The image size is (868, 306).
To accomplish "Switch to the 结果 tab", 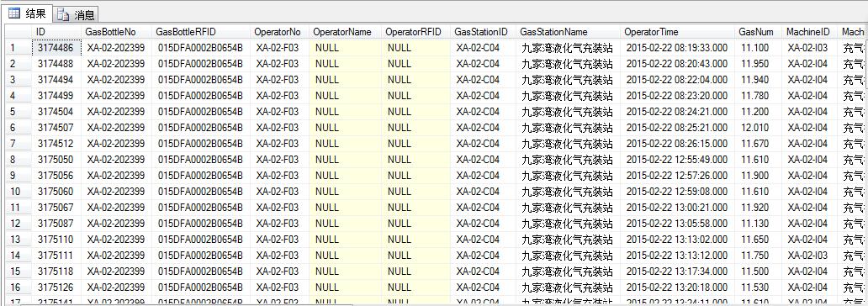I will [x=29, y=13].
